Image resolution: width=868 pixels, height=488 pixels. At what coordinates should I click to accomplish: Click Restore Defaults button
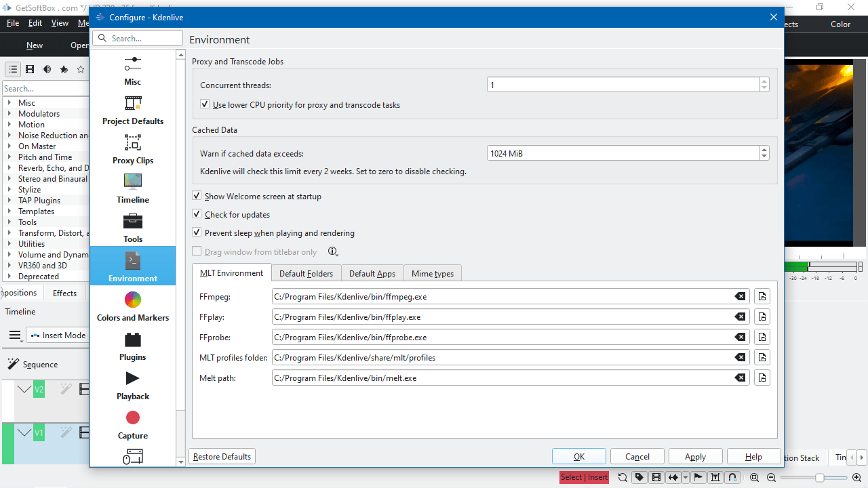point(222,457)
